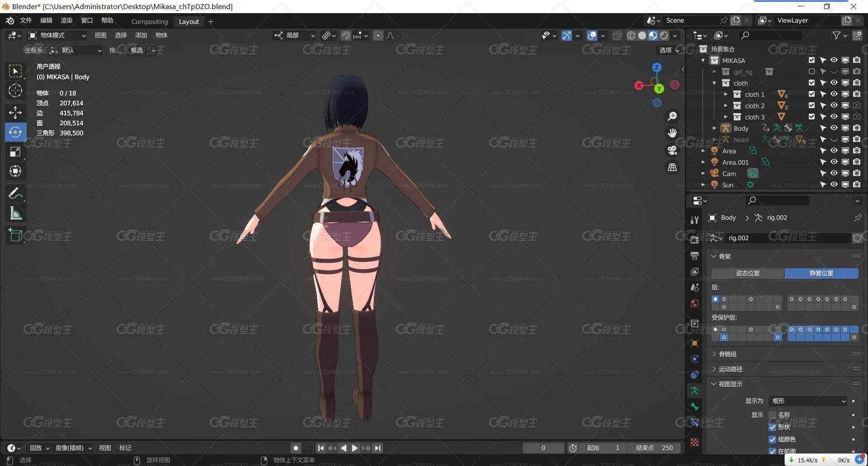Open the World properties tab

tap(695, 303)
